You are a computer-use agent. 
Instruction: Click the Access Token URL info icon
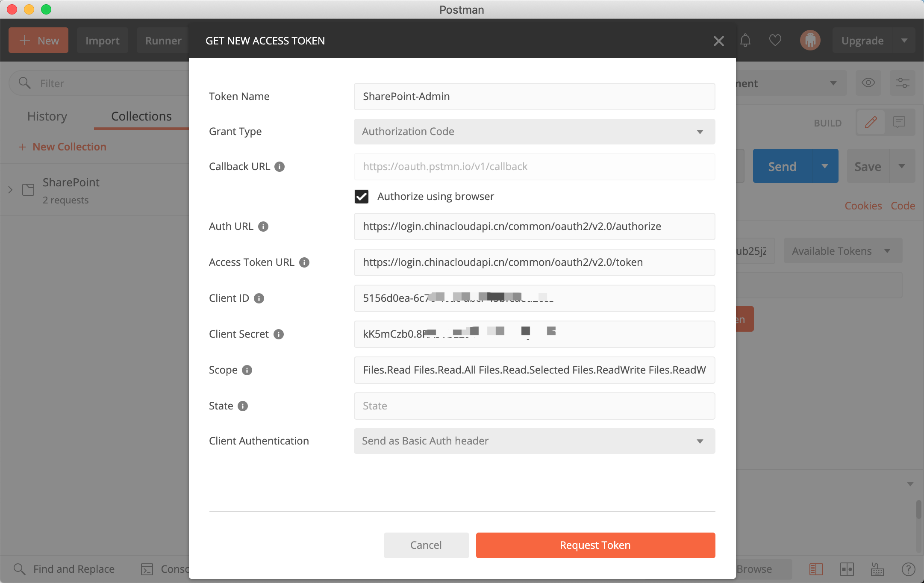304,262
